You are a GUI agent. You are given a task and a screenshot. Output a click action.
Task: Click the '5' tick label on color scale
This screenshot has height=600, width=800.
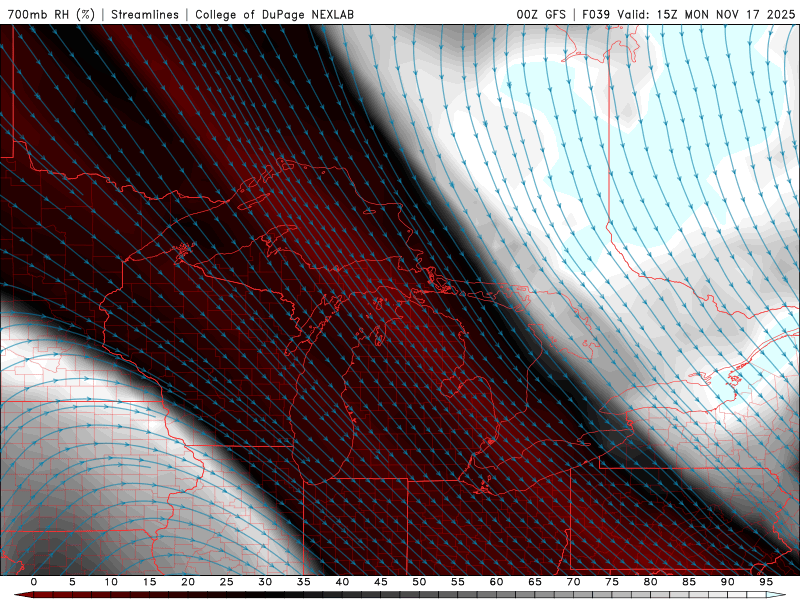point(72,582)
